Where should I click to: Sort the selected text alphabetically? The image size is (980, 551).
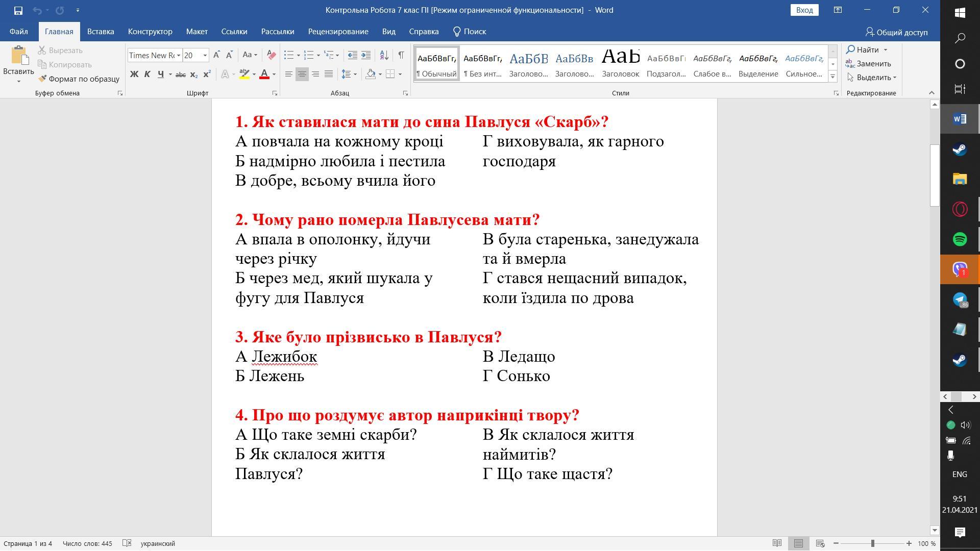pos(384,55)
